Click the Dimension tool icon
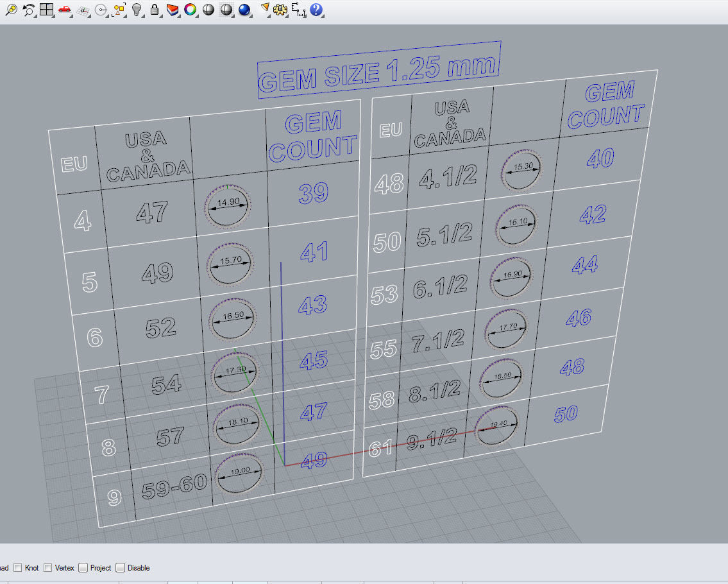The width and height of the screenshot is (728, 584). (x=298, y=9)
